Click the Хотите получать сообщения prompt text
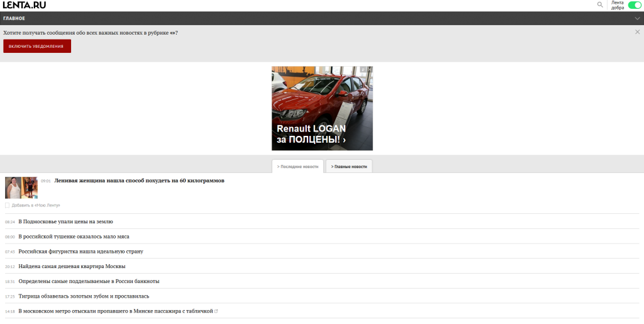The image size is (644, 324). [91, 33]
